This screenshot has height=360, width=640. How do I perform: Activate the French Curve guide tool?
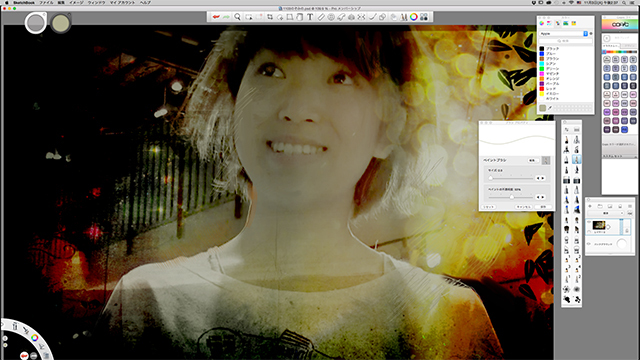tap(341, 17)
